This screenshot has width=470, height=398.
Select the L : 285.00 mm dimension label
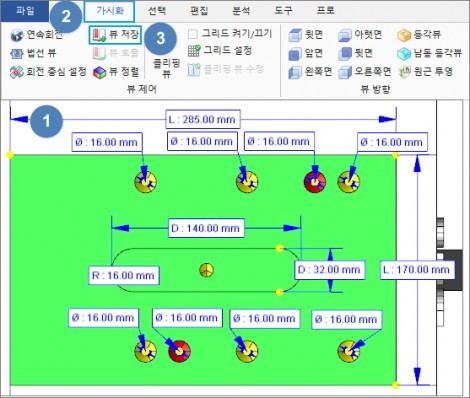point(203,119)
